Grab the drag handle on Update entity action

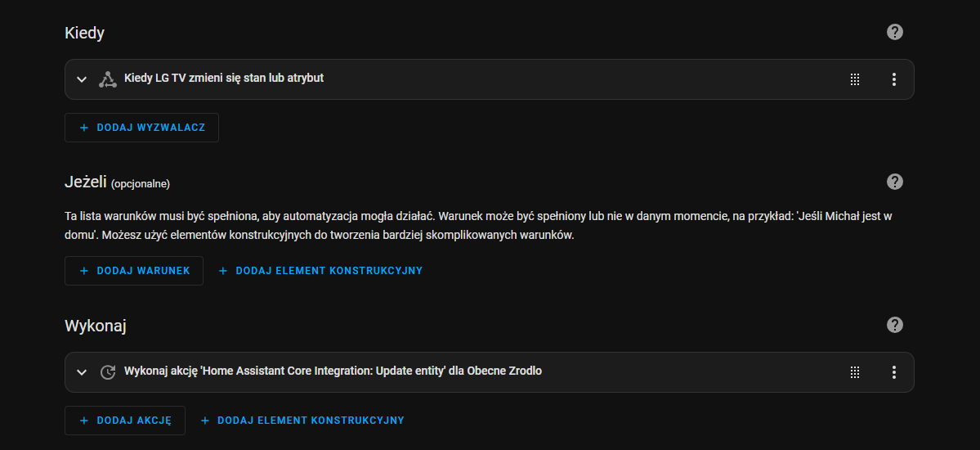855,372
